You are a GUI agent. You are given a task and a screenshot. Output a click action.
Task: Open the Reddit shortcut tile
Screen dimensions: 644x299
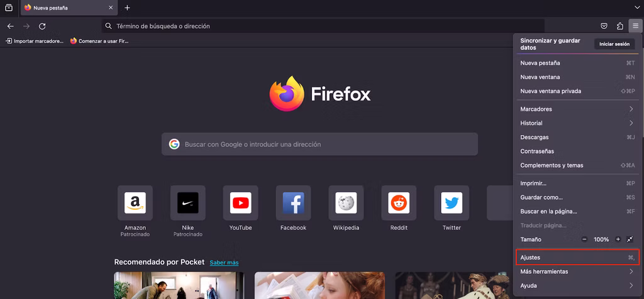[399, 209]
